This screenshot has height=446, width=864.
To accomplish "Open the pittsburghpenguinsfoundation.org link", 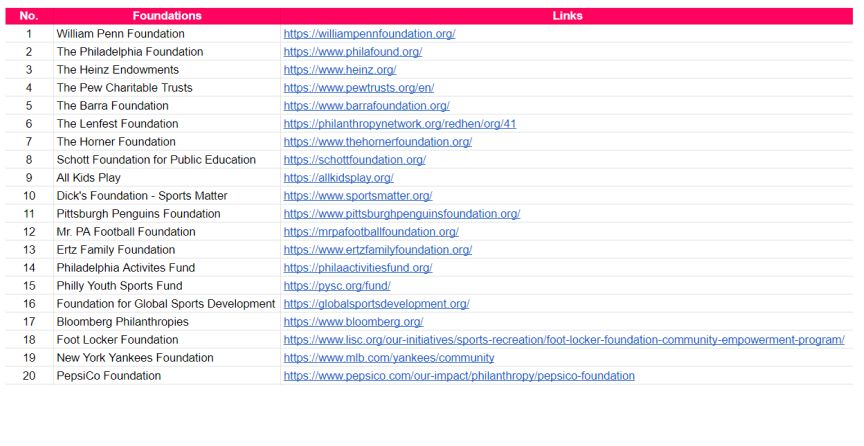I will pyautogui.click(x=402, y=214).
